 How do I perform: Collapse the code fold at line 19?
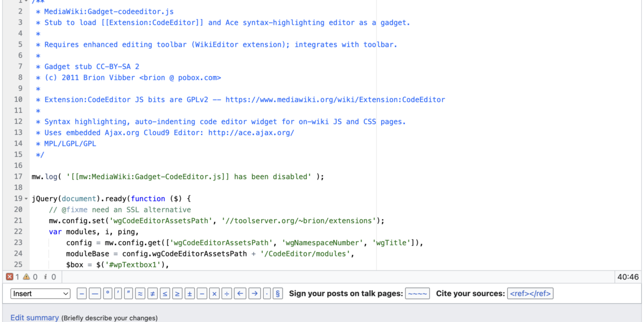coord(27,199)
